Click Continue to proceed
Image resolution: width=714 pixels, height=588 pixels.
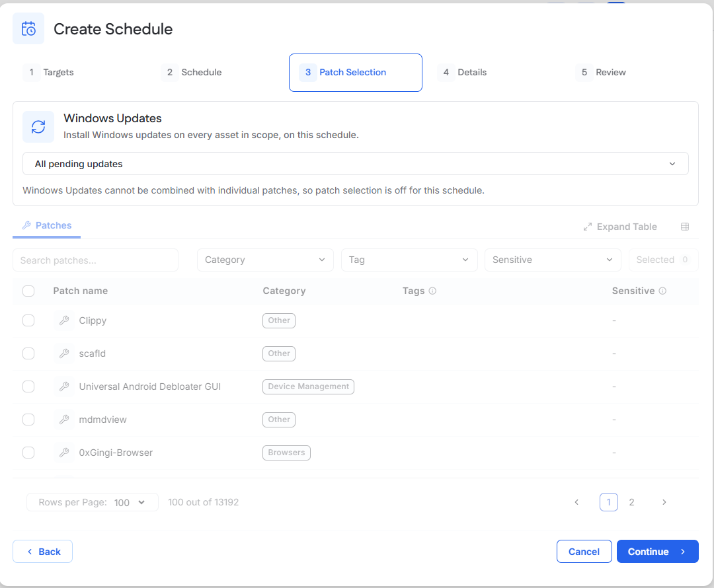[x=658, y=552]
